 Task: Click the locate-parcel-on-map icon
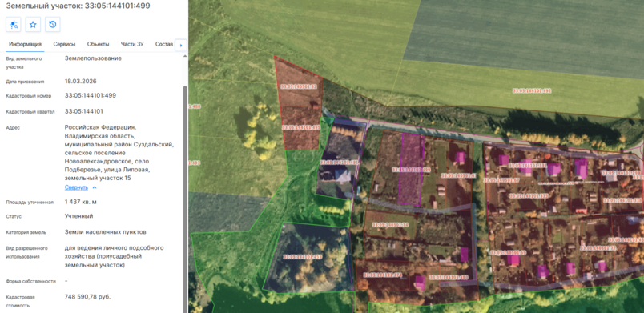pos(13,25)
